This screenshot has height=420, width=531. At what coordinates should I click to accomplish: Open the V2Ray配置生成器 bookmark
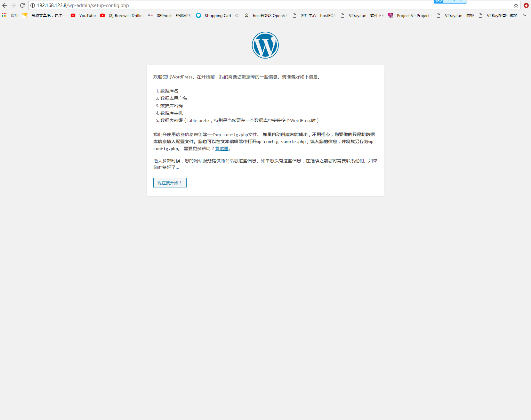click(498, 15)
